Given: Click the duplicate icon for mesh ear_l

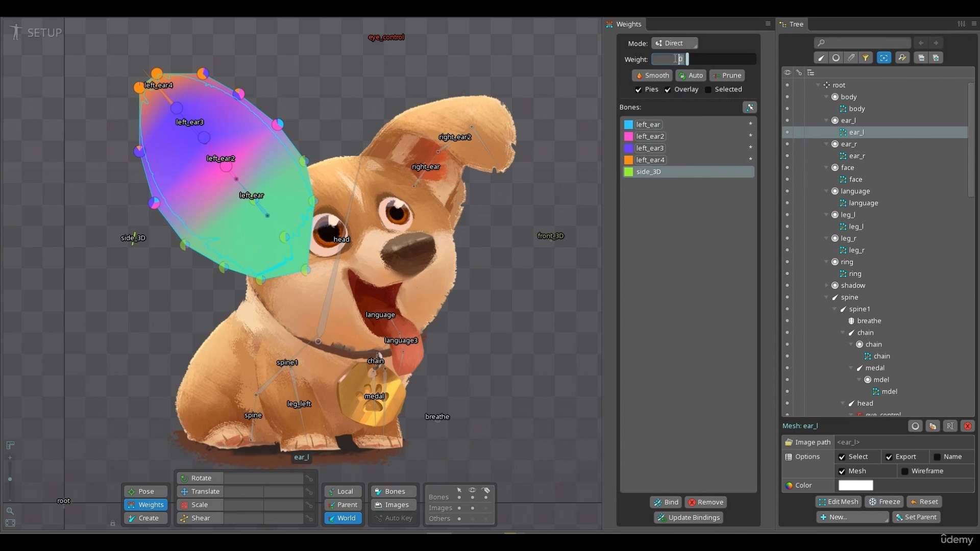Looking at the screenshot, I should tap(933, 426).
